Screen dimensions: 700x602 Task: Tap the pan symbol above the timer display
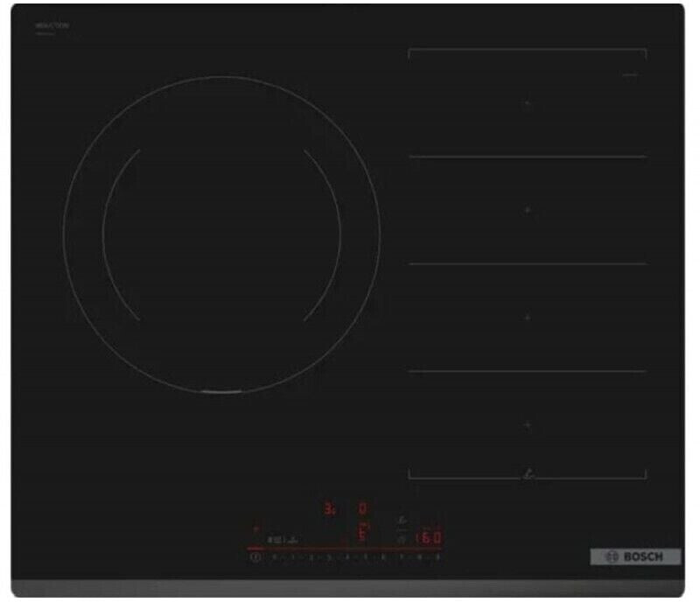pyautogui.click(x=402, y=521)
